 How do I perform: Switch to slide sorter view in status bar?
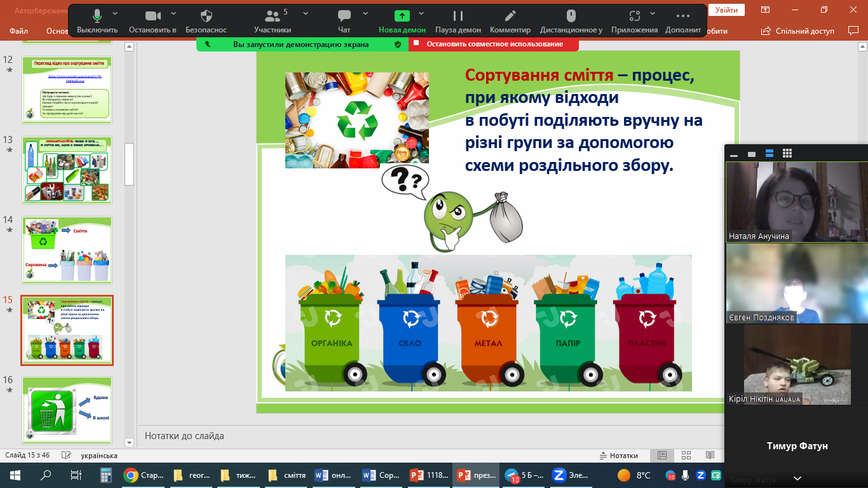(x=686, y=456)
